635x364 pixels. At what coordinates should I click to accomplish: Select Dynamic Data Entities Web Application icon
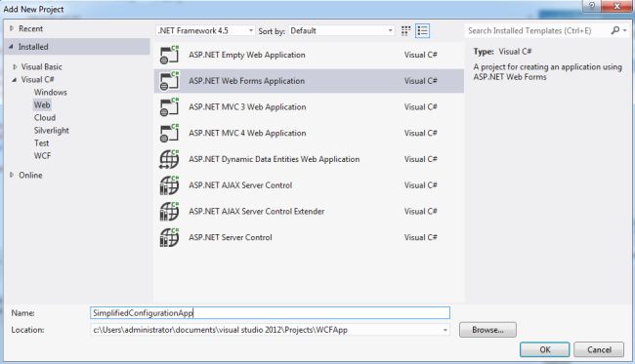pos(169,159)
